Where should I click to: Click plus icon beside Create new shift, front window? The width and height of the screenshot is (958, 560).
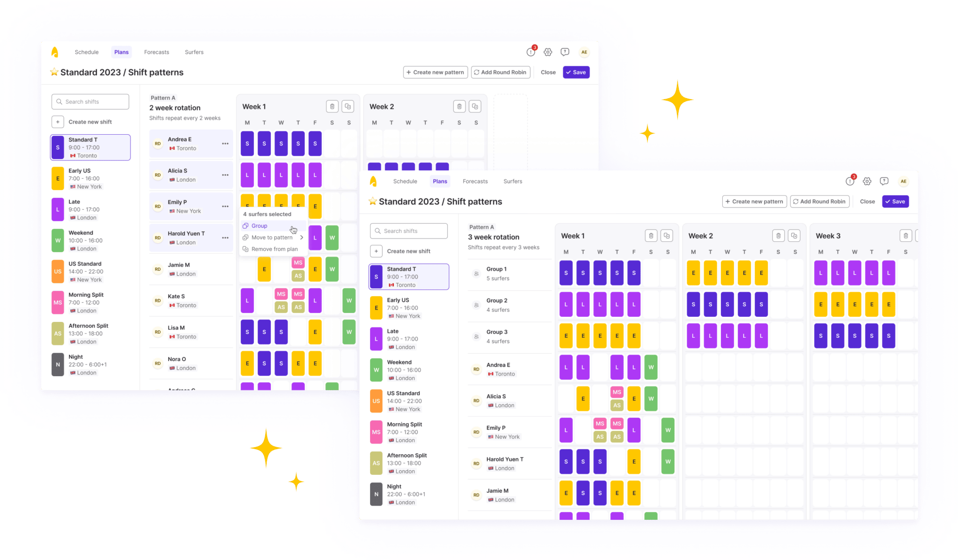pyautogui.click(x=376, y=251)
